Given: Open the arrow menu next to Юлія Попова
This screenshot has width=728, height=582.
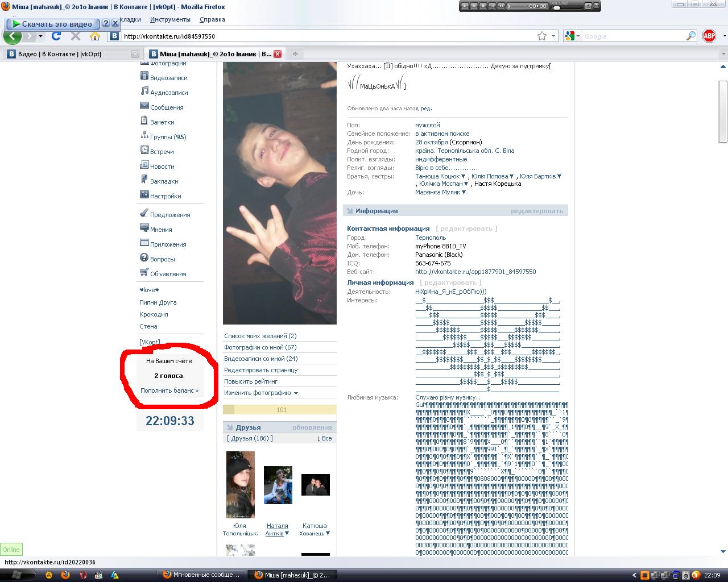Looking at the screenshot, I should click(512, 177).
